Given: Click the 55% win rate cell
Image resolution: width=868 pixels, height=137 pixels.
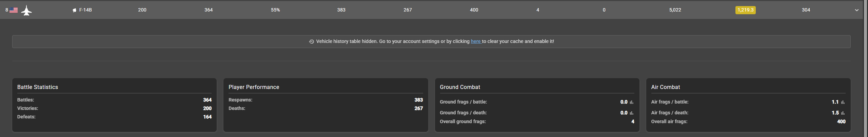Looking at the screenshot, I should (275, 10).
